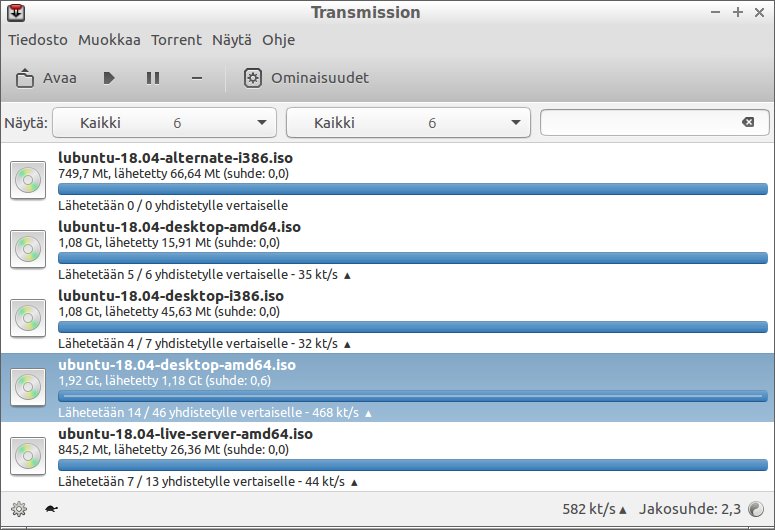Pause the selected torrent

[153, 78]
